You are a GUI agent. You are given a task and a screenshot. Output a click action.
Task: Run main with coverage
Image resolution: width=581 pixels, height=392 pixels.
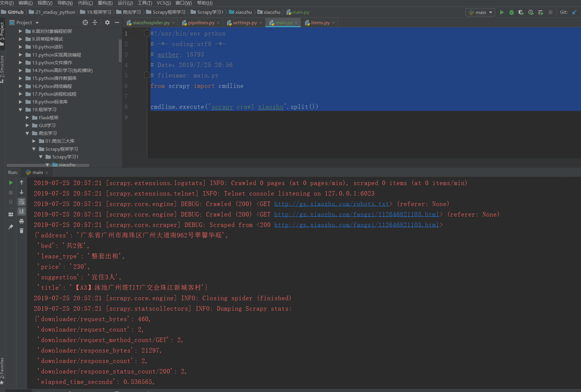521,12
